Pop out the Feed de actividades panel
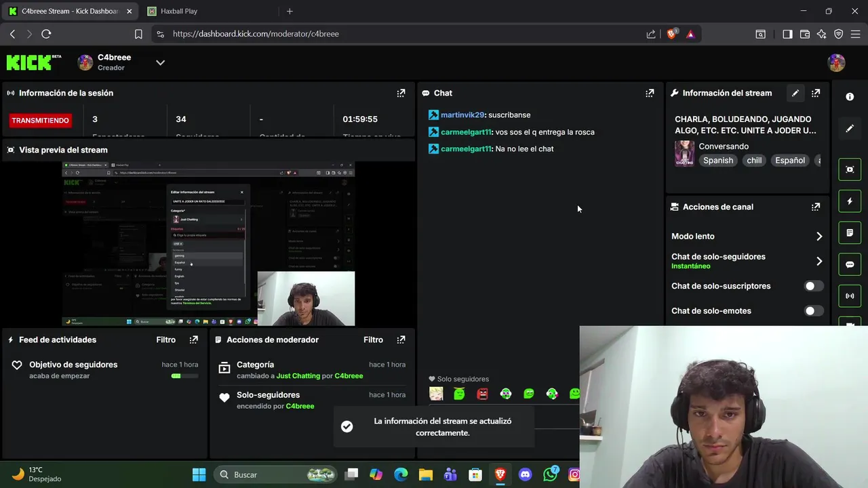The width and height of the screenshot is (868, 488). point(194,340)
